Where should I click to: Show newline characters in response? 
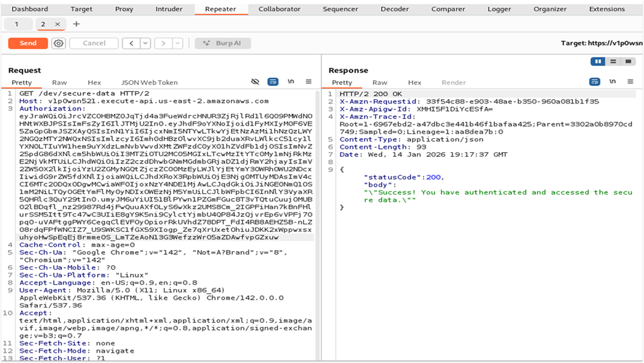coord(612,81)
